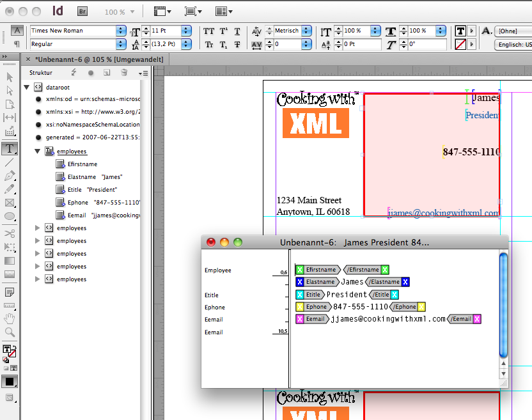
Task: Click the jjames@cookingwithxml.com email on card
Action: [444, 213]
